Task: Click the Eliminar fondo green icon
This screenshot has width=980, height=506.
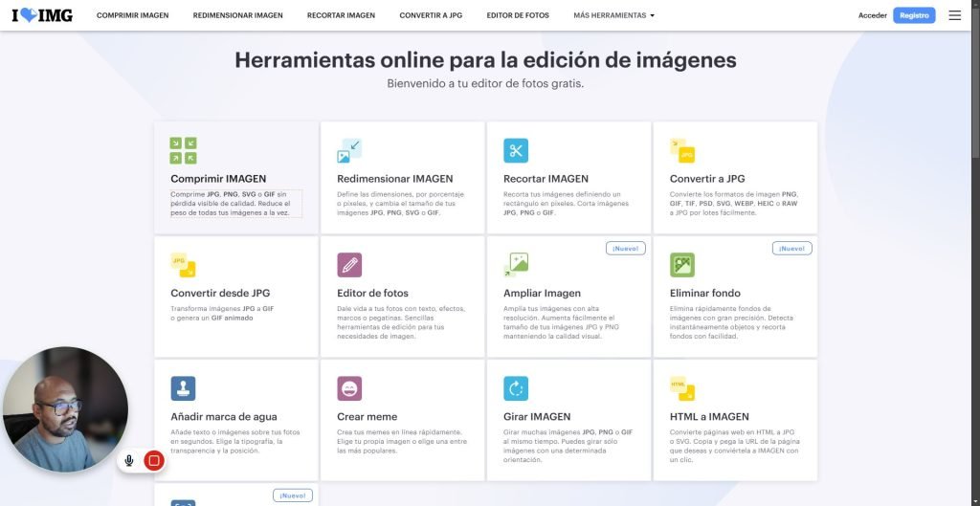Action: point(681,265)
